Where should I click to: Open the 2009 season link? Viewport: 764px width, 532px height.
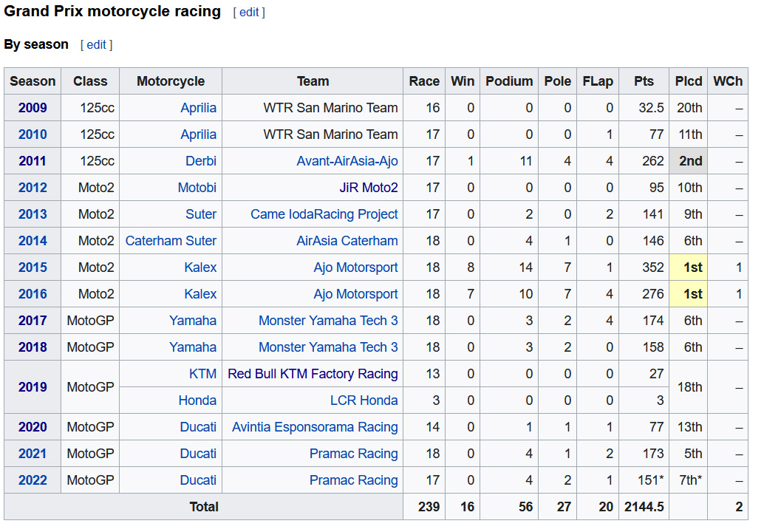[33, 108]
